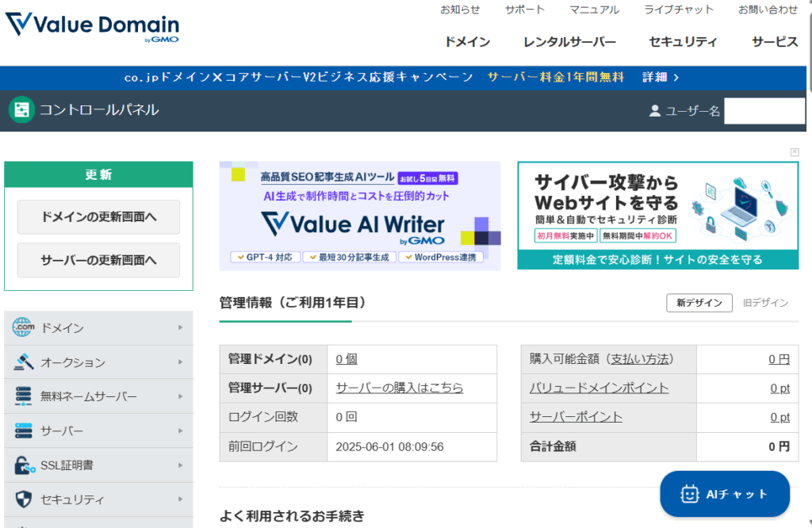Click the 合計金額 label cell
Viewport: 812px width, 528px height.
coord(609,446)
